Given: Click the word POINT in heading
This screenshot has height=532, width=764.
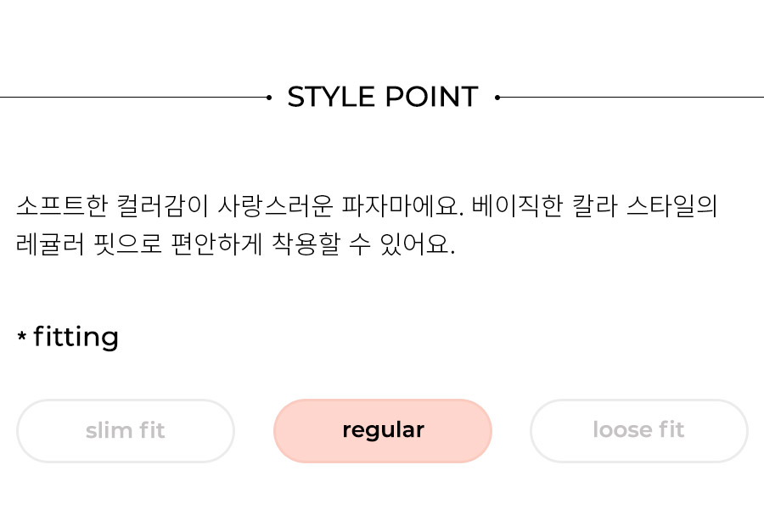Looking at the screenshot, I should coord(432,97).
